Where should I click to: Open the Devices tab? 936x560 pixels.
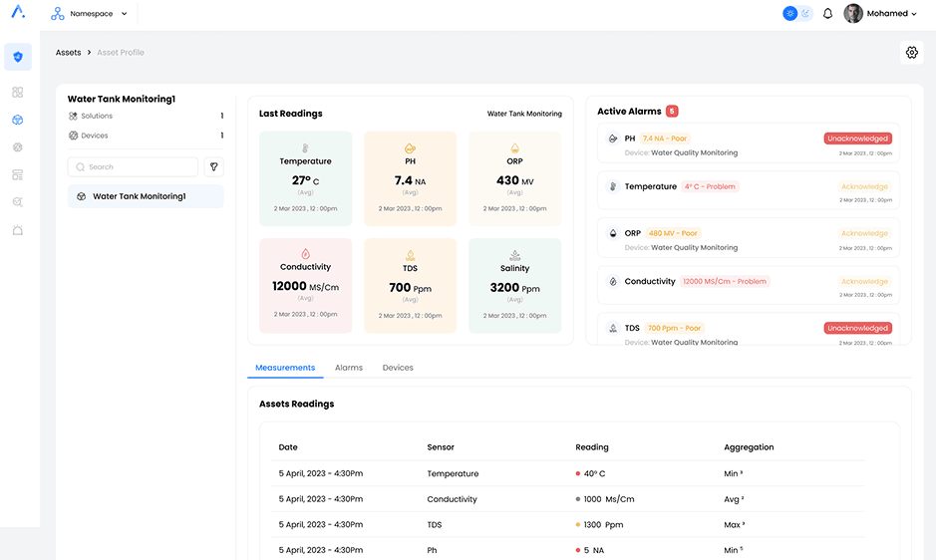coord(398,368)
